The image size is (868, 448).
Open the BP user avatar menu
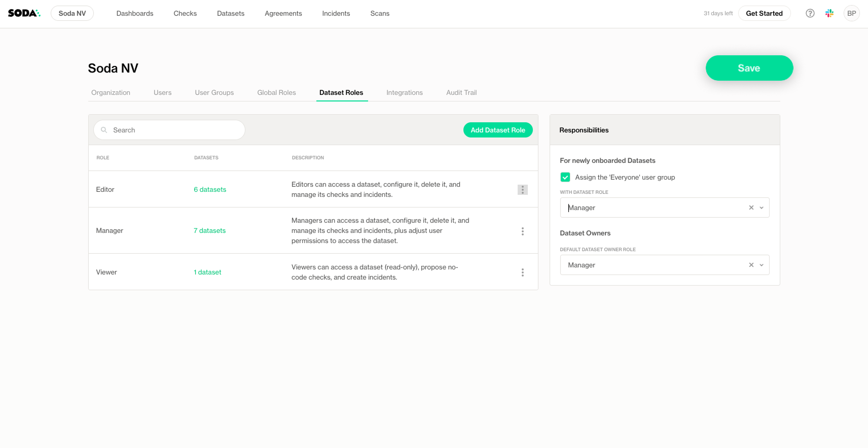(851, 14)
